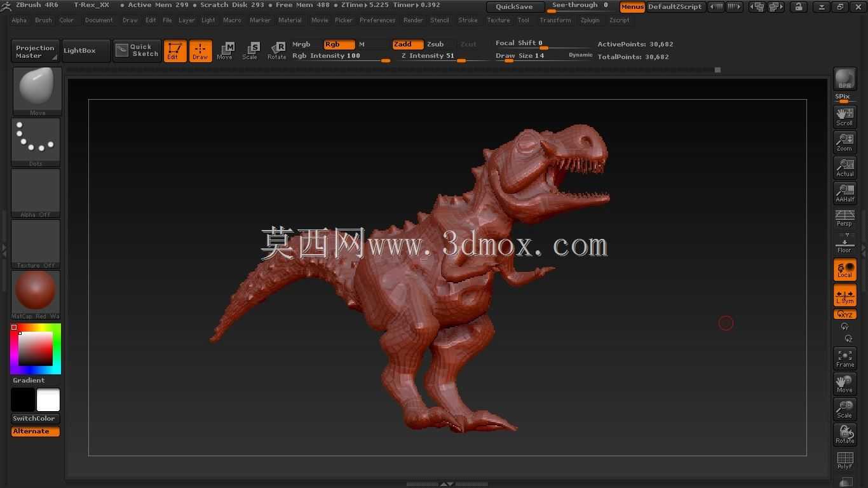Click the Actual size icon
Screen dimensions: 868x488
[x=845, y=167]
